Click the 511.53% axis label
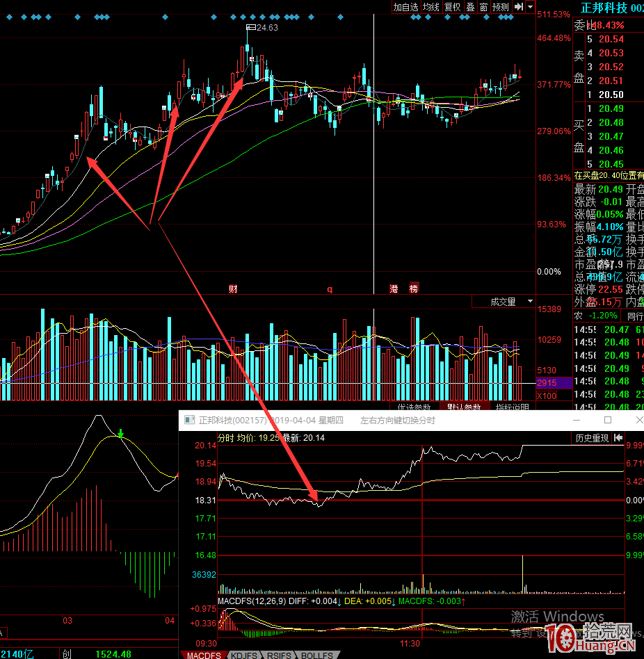This screenshot has height=659, width=644. [x=554, y=15]
